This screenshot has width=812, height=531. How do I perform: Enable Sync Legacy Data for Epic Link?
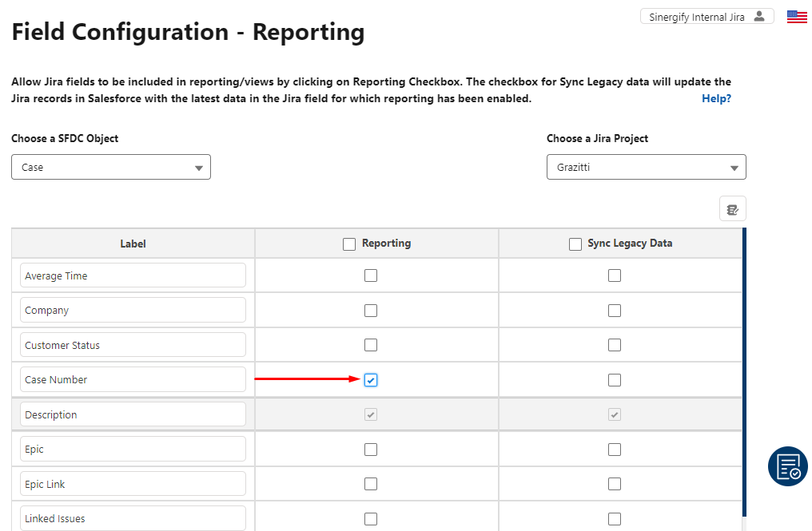pos(615,484)
